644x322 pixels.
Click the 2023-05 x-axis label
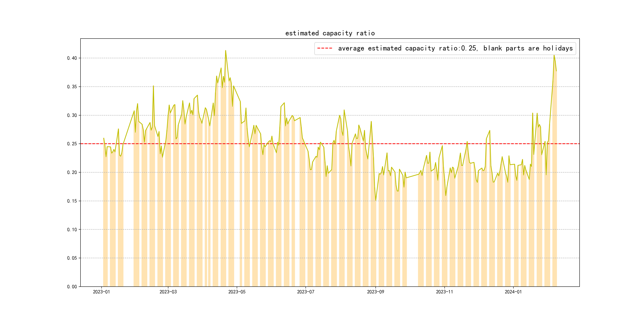237,292
